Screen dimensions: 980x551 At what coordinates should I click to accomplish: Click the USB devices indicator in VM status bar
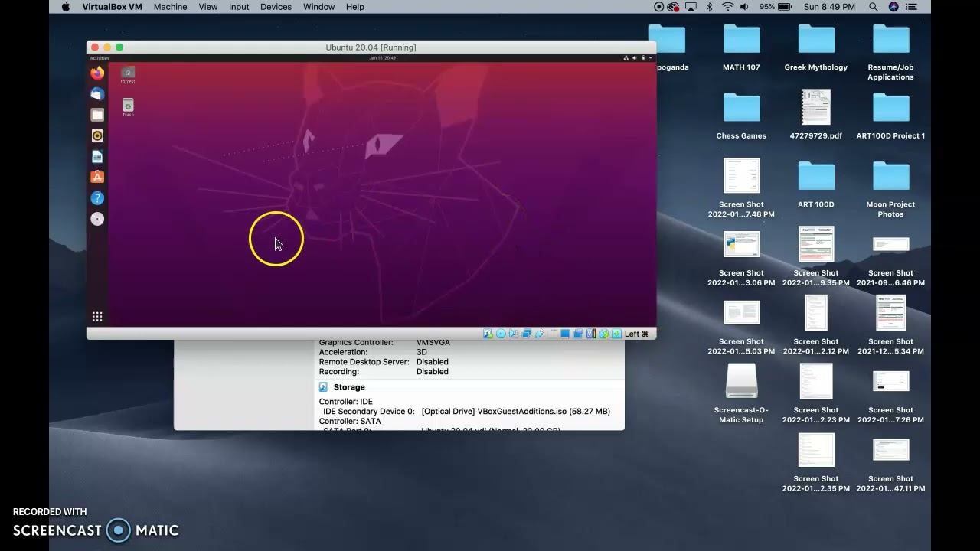coord(540,334)
